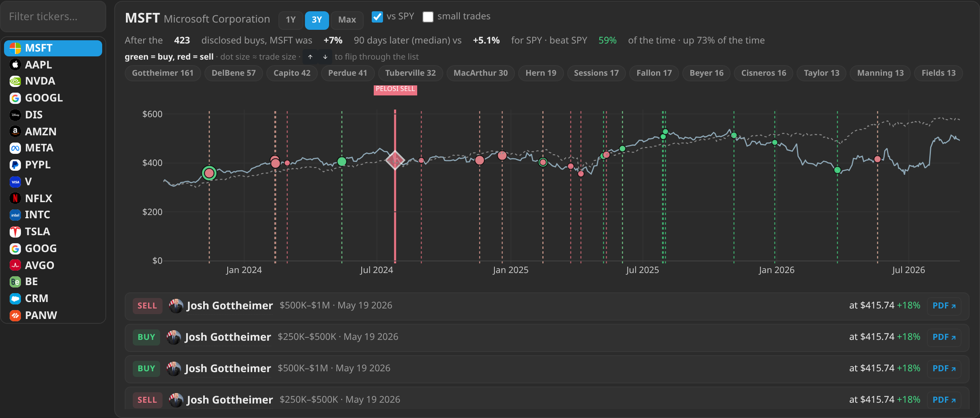Select the NVDA ticker in the sidebar
This screenshot has height=418, width=980.
pyautogui.click(x=53, y=81)
